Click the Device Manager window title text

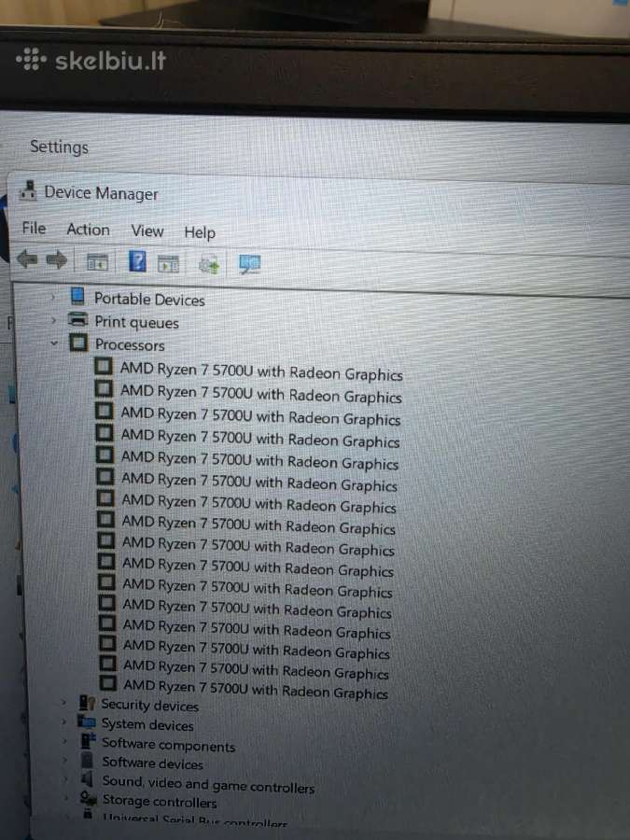[x=101, y=193]
